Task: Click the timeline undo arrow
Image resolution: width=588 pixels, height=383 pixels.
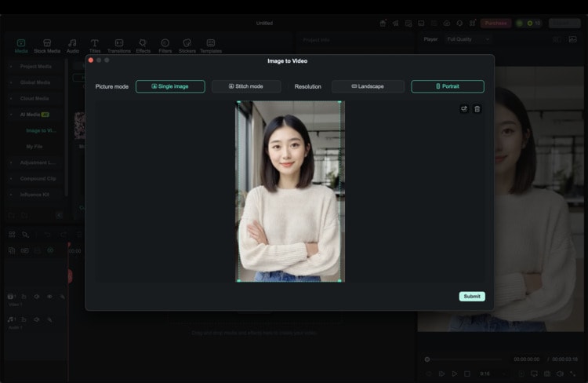Action: (x=47, y=235)
